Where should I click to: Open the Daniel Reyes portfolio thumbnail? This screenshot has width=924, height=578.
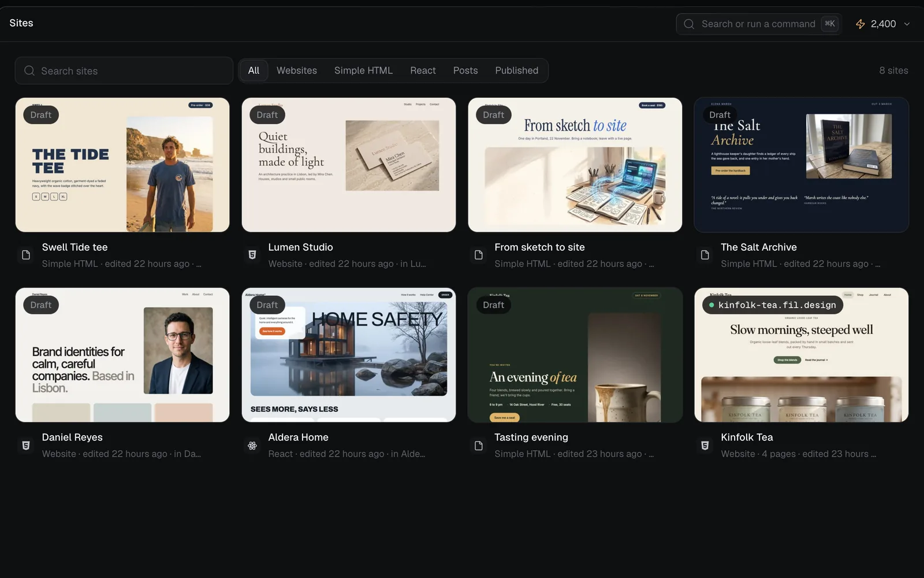[122, 355]
